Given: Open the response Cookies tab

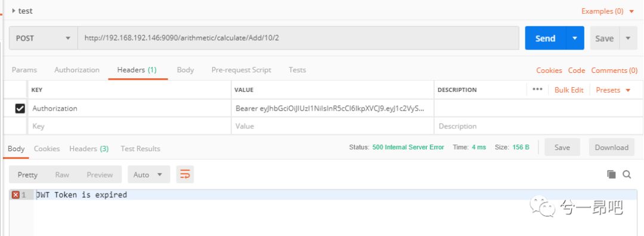Looking at the screenshot, I should [47, 149].
